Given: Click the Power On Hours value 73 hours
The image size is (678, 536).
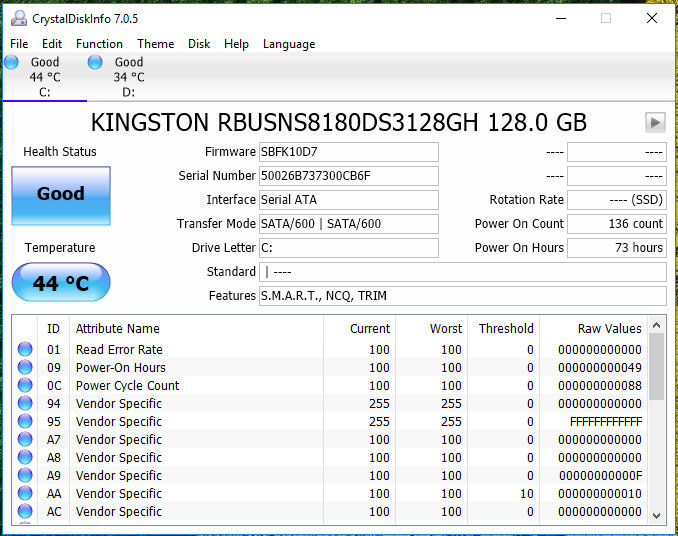Looking at the screenshot, I should pos(617,248).
